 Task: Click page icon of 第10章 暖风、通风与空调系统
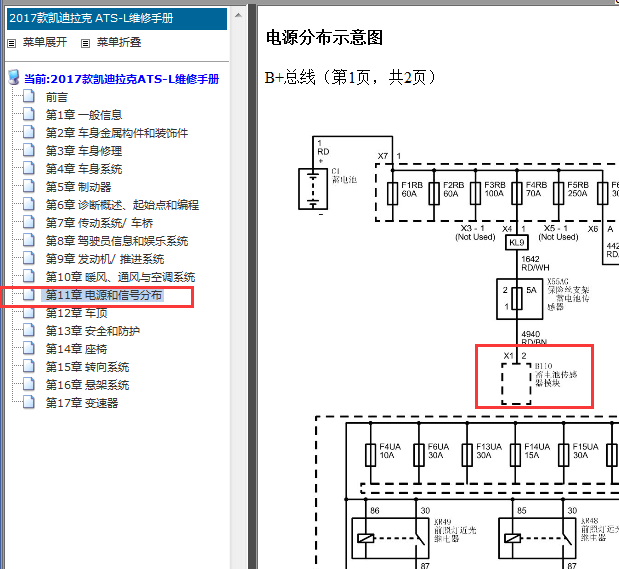[28, 276]
